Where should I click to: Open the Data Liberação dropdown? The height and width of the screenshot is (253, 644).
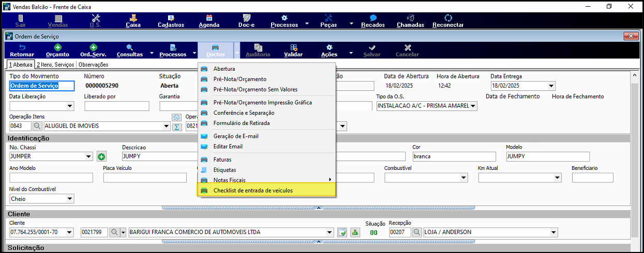70,106
